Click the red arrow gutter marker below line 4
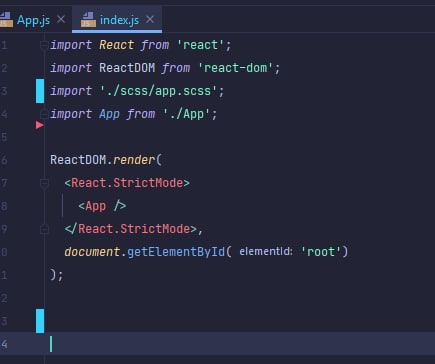Screen dimensions: 435x364 [x=40, y=125]
